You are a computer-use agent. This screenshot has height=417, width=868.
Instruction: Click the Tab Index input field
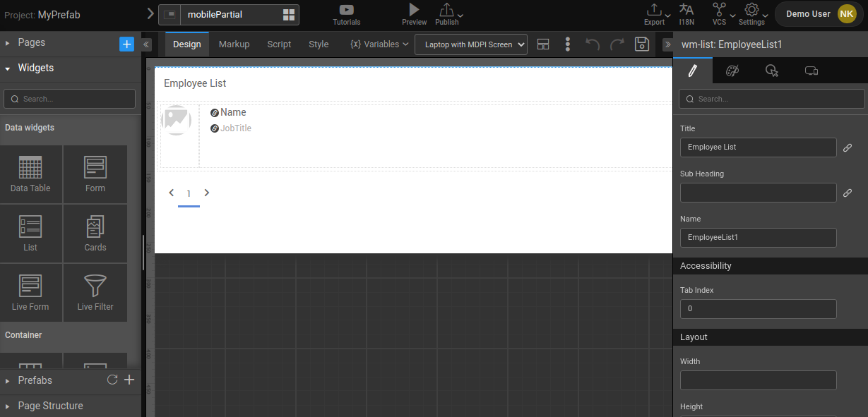pyautogui.click(x=758, y=309)
